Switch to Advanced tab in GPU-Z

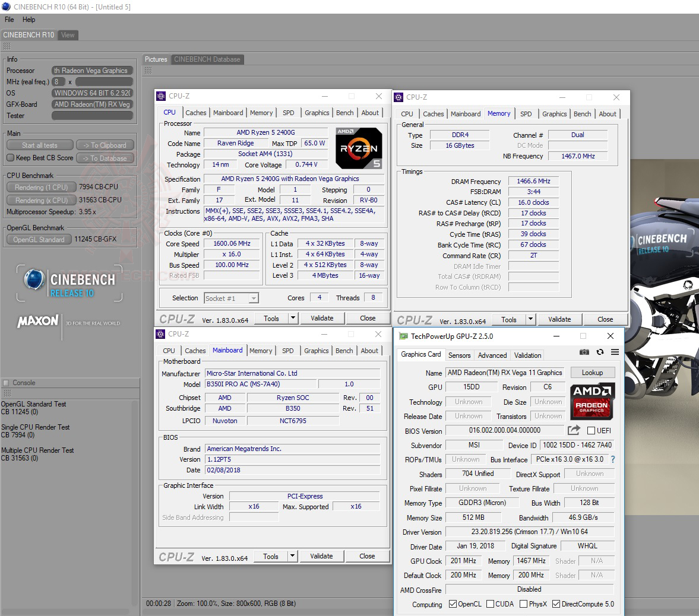492,355
